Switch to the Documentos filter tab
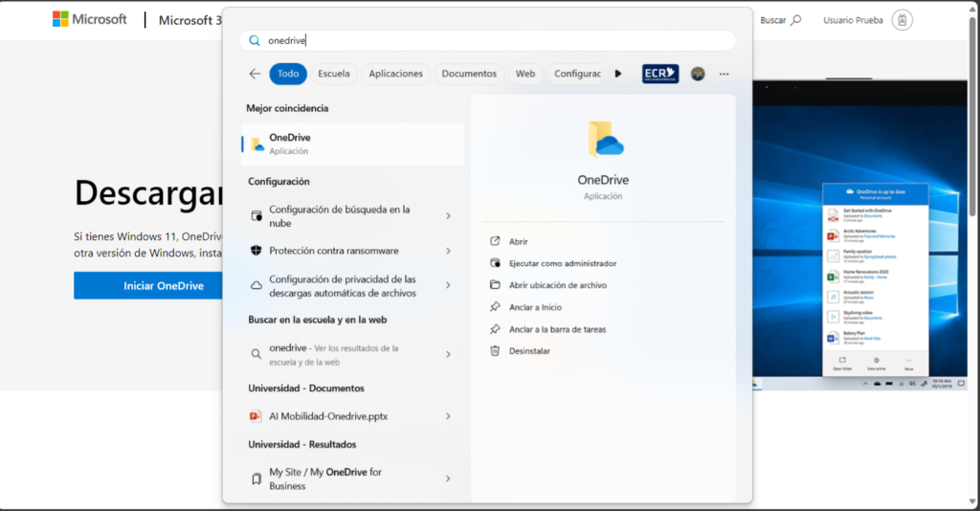Viewport: 980px width, 511px height. (x=469, y=74)
